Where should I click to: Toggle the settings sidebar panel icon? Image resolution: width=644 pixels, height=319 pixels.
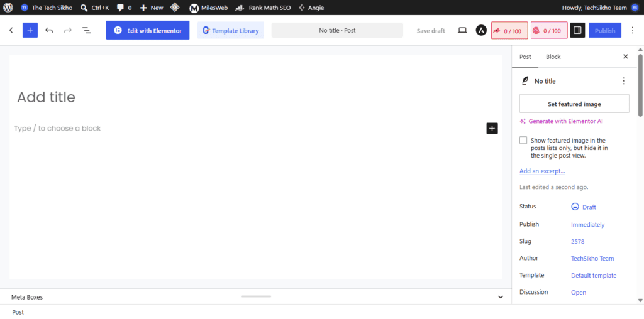[x=577, y=30]
